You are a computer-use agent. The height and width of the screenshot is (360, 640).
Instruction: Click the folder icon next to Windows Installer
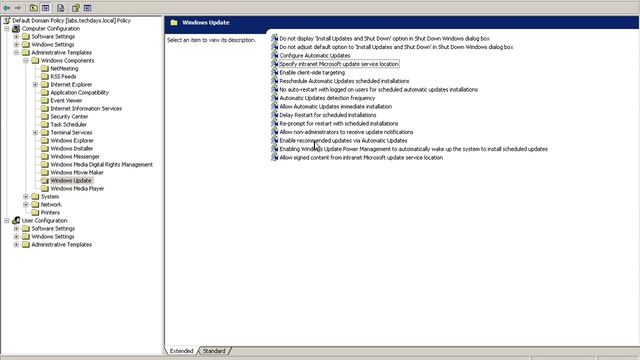[45, 149]
